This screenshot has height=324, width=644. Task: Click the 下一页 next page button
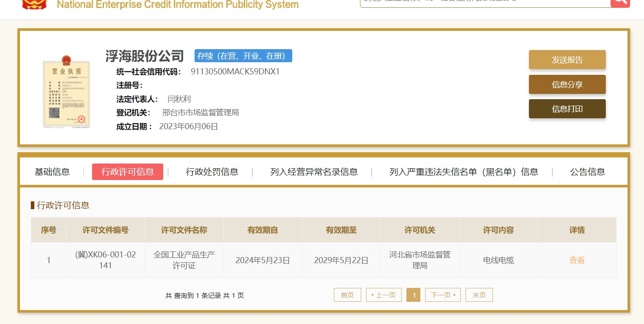(x=443, y=295)
